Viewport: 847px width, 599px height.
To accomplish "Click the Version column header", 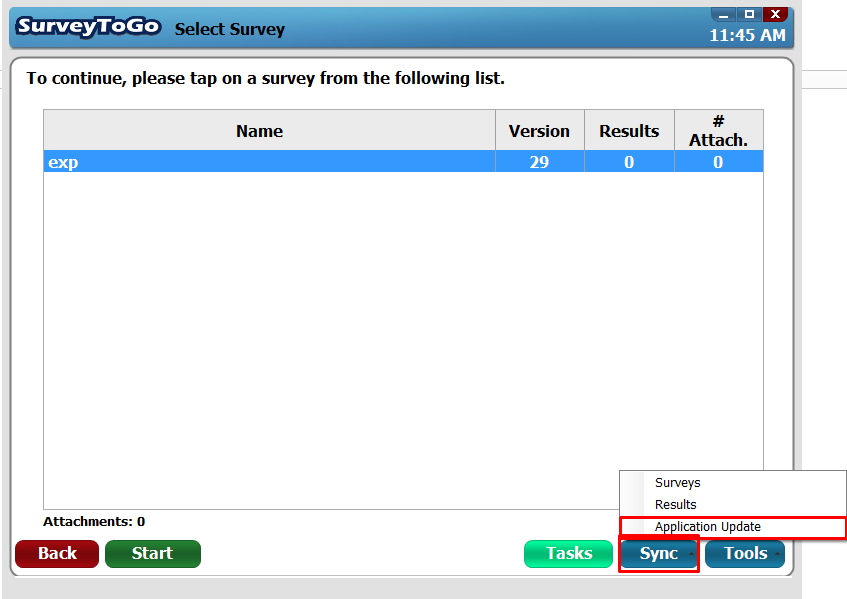I will [x=540, y=131].
